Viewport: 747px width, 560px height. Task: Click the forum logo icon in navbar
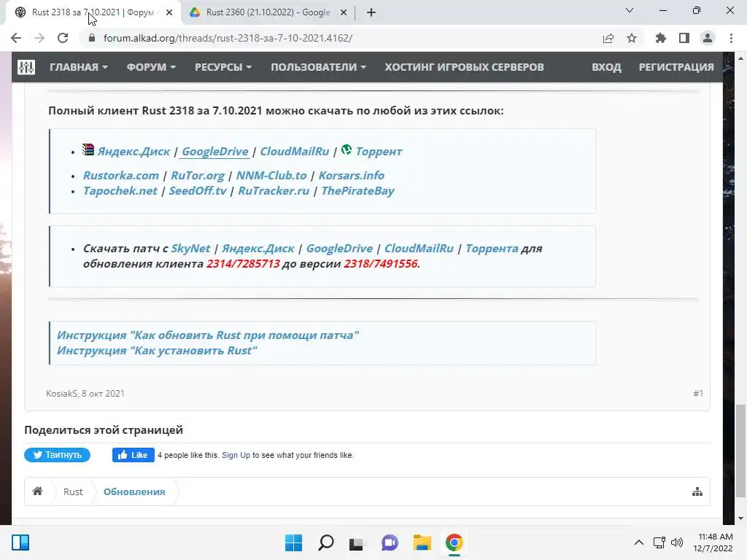[26, 67]
